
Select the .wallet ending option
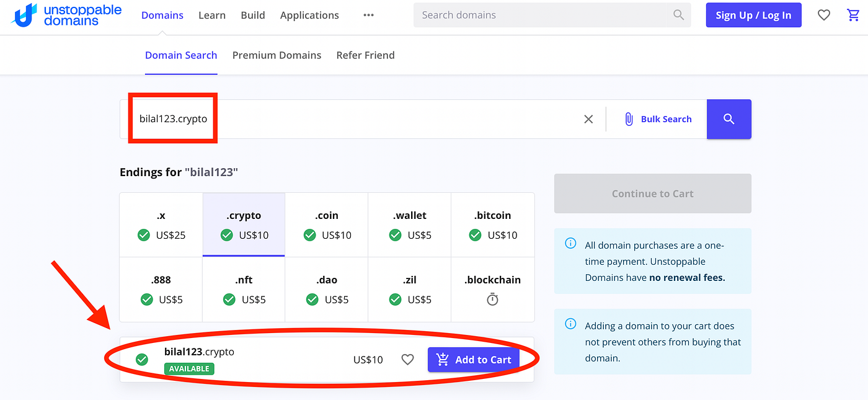click(x=409, y=225)
